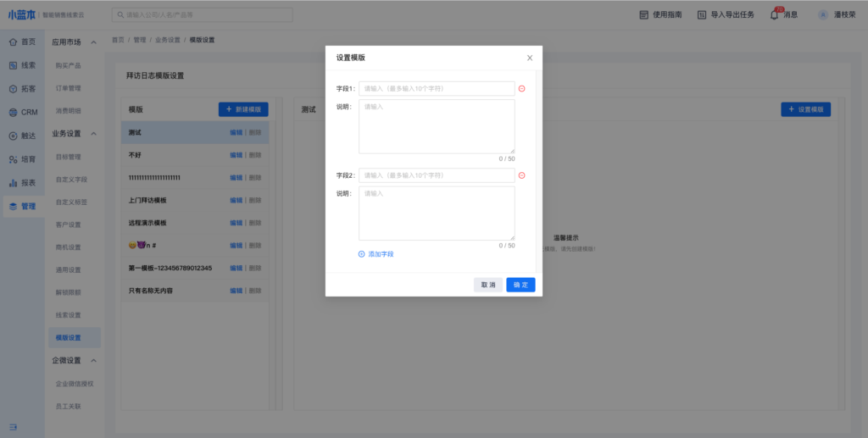868x438 pixels.
Task: Click the 确定 button in the dialog
Action: [520, 285]
